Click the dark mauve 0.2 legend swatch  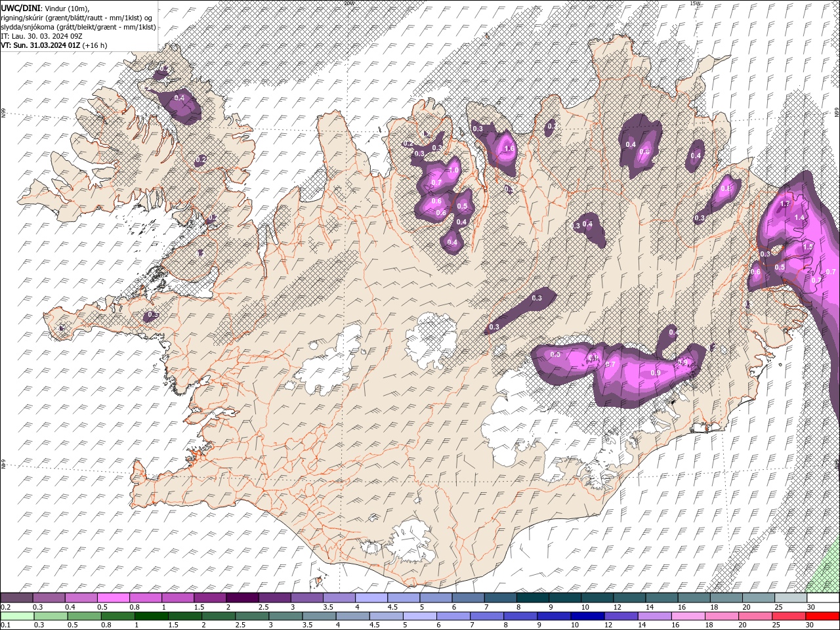(16, 598)
